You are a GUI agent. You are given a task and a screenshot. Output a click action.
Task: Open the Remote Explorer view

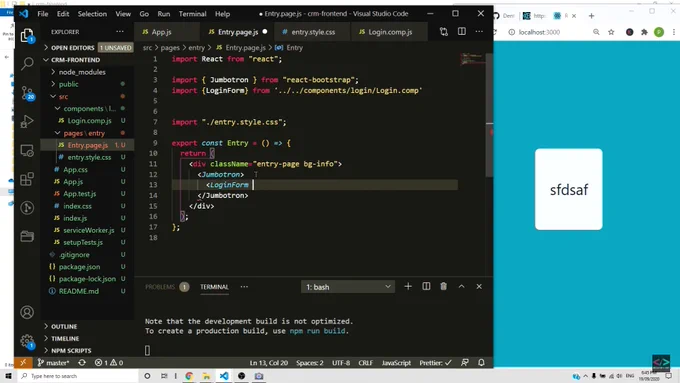tap(27, 151)
